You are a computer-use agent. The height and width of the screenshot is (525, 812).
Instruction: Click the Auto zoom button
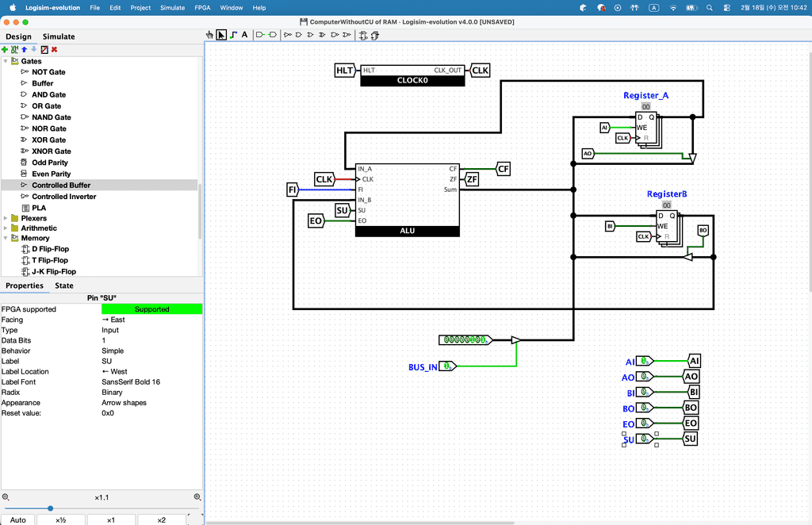coord(17,519)
